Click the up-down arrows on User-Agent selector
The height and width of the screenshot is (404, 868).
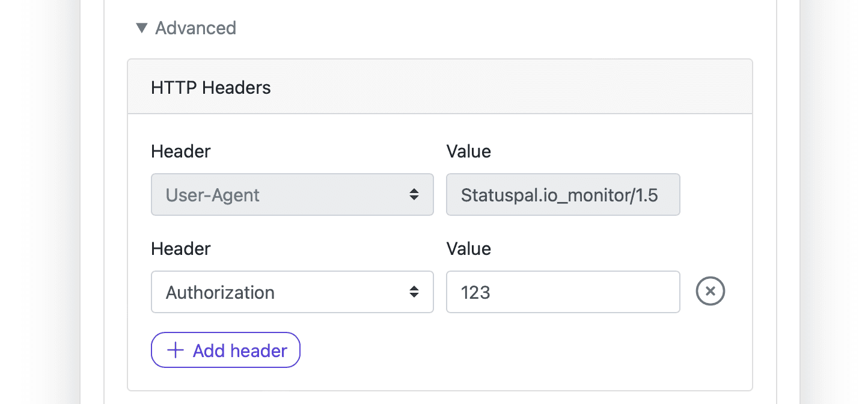(x=415, y=194)
